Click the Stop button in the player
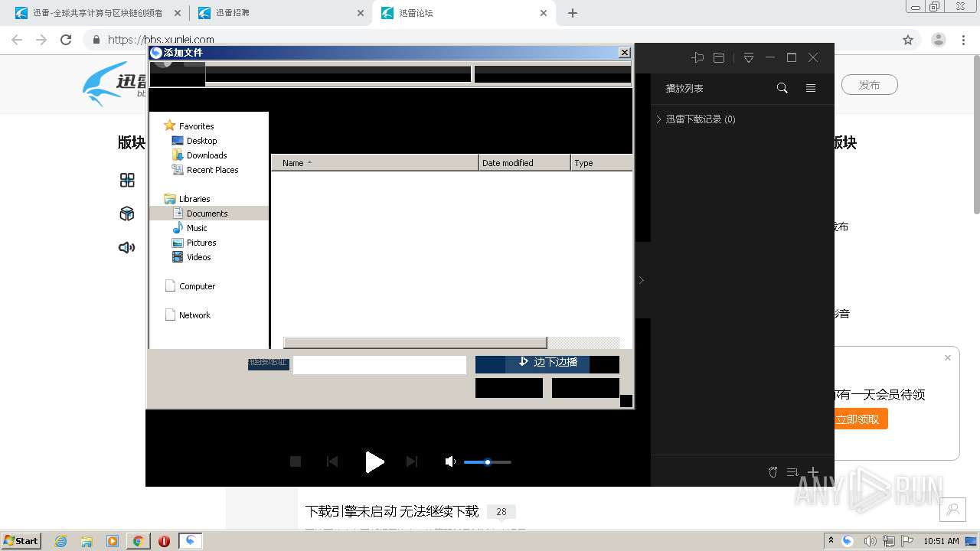 coord(296,461)
